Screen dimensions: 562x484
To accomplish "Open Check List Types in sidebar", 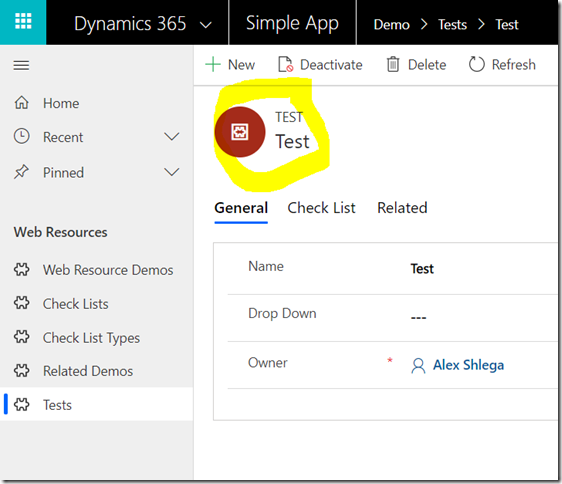I will (x=91, y=338).
